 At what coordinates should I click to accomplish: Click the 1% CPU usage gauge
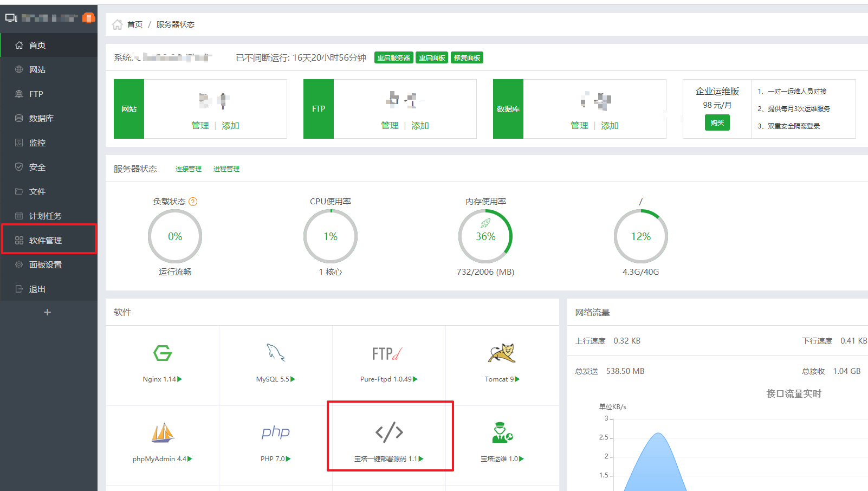coord(331,236)
